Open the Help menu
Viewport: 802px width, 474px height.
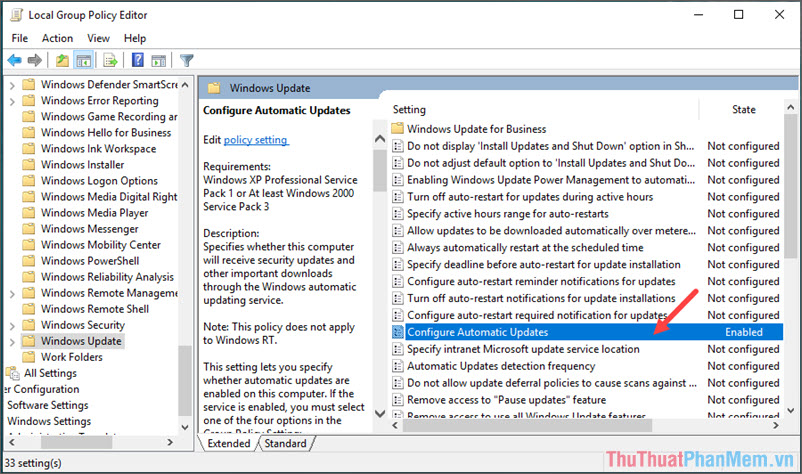(135, 38)
